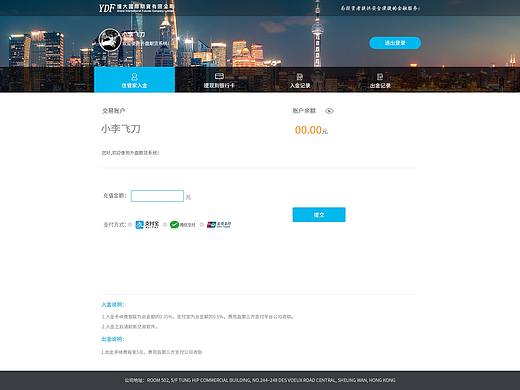Click the recharge amount input field
The image size is (520, 390).
tap(157, 196)
